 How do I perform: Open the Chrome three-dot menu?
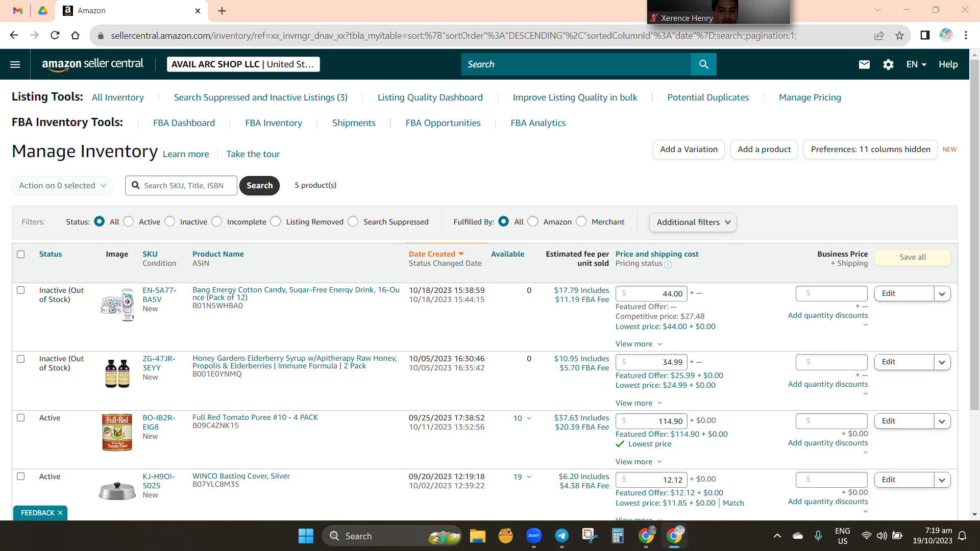click(x=966, y=35)
